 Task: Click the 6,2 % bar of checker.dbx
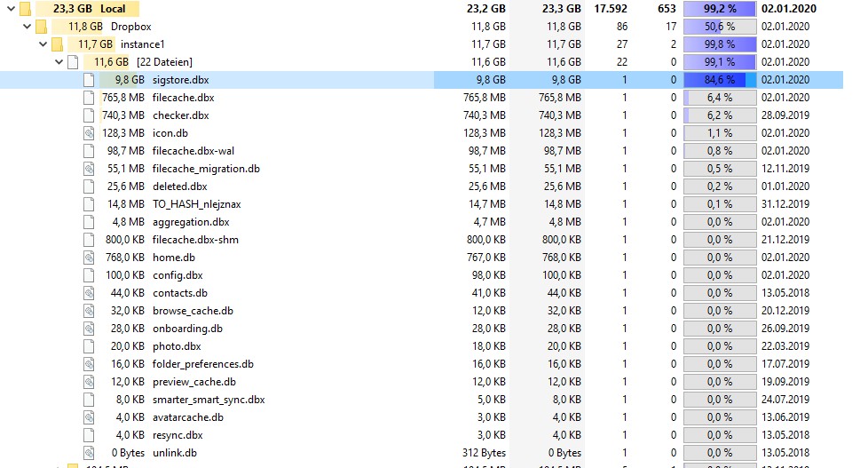[x=720, y=115]
